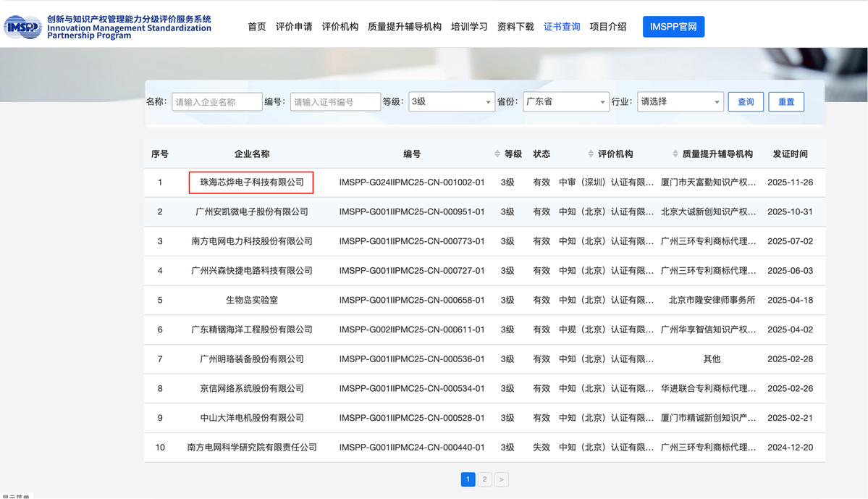
Task: Open the 等级 dropdown showing 3级
Action: pyautogui.click(x=451, y=102)
